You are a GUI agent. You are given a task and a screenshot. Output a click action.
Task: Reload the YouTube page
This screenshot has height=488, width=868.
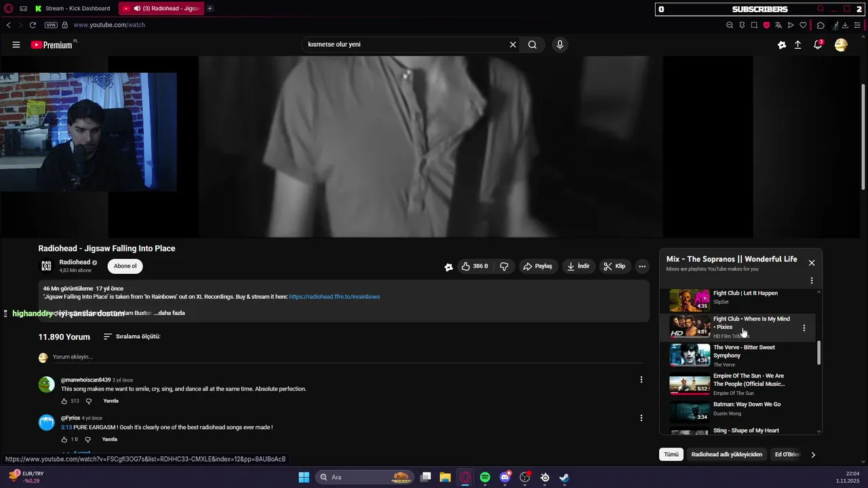pos(33,25)
